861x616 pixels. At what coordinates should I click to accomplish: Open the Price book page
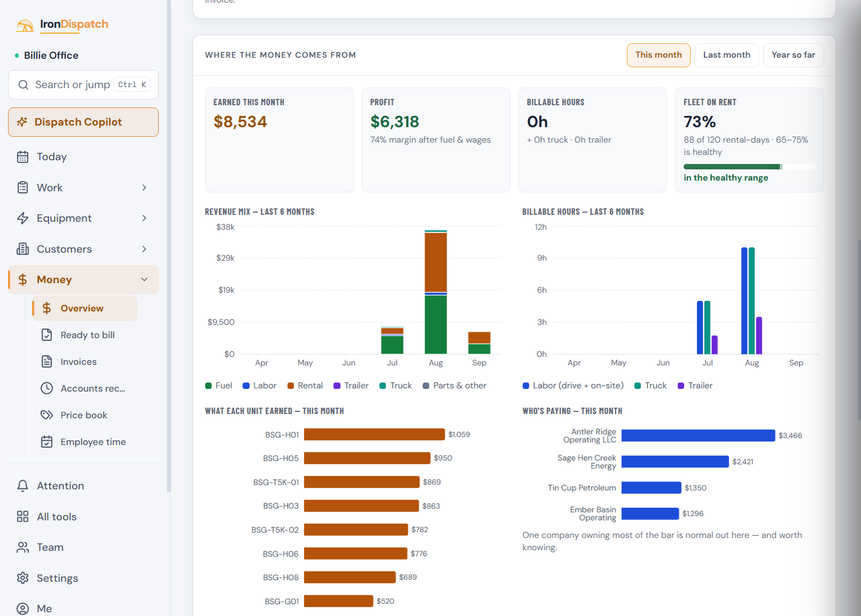[85, 415]
